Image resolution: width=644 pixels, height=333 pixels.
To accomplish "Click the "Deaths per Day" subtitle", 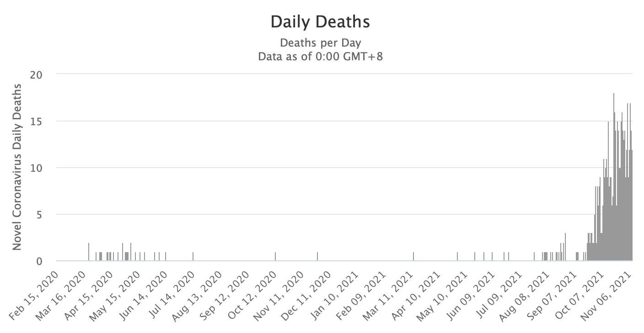I will point(320,43).
